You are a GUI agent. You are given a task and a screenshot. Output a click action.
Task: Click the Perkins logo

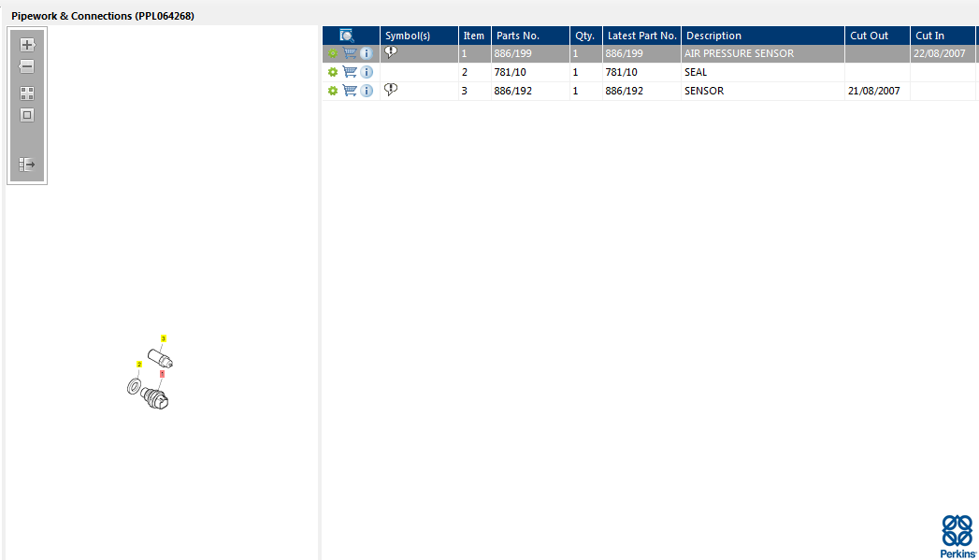pyautogui.click(x=957, y=537)
